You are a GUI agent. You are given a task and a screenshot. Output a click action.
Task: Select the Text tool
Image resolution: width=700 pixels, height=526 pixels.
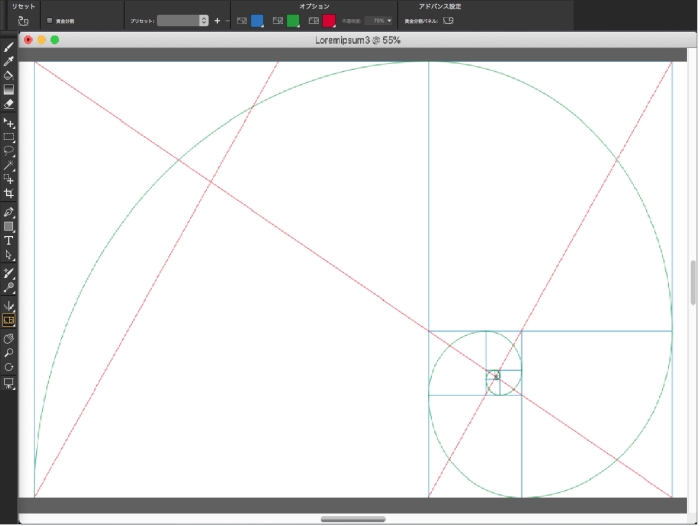[x=9, y=240]
